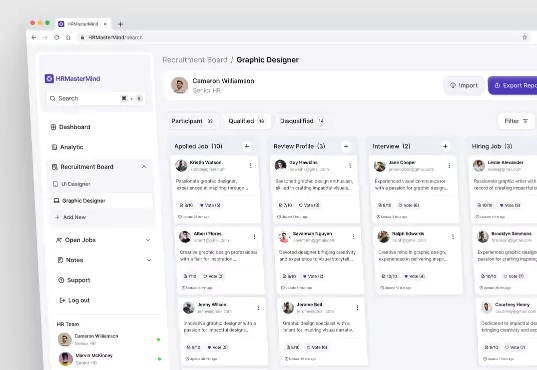Open the three-dot menu on Jane Cooper's card

pos(449,165)
